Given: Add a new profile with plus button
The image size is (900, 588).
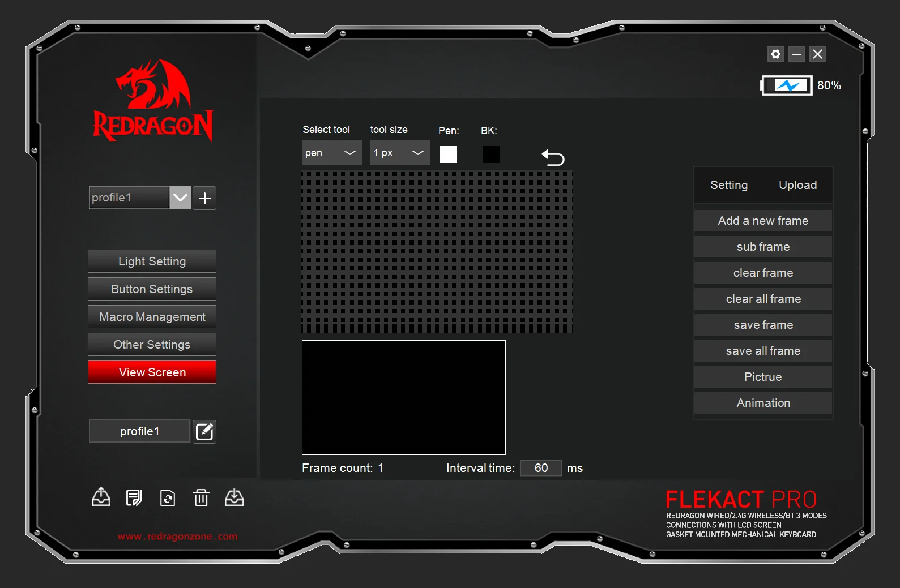Looking at the screenshot, I should tap(204, 198).
